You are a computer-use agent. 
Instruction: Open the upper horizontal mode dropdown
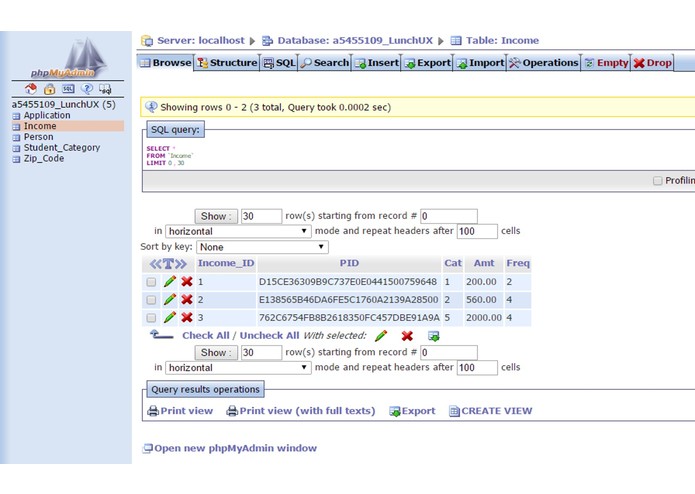[x=238, y=231]
